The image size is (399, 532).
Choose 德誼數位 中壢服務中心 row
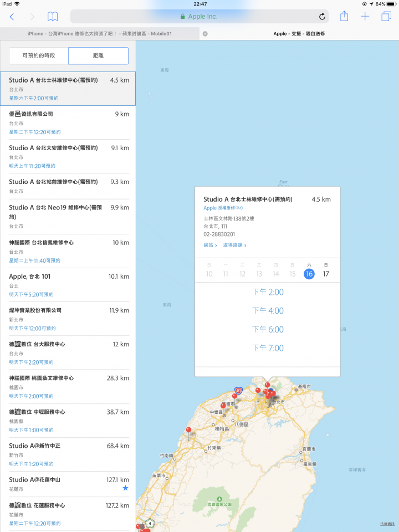point(68,421)
